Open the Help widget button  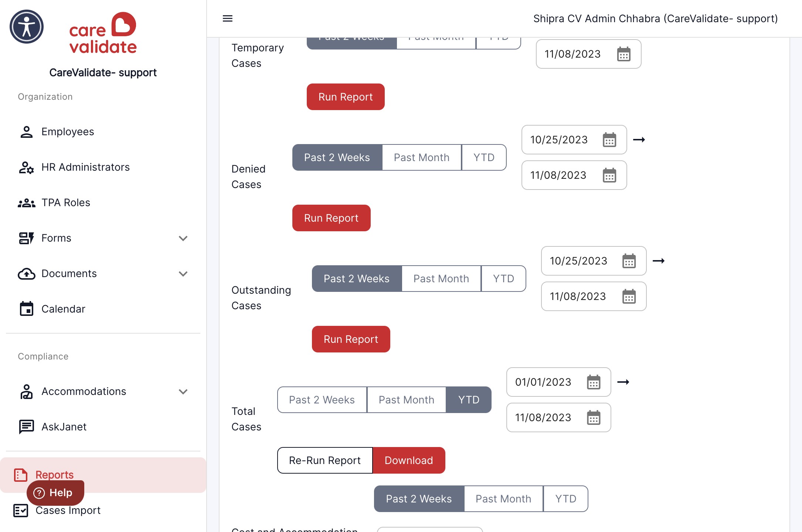click(x=55, y=493)
